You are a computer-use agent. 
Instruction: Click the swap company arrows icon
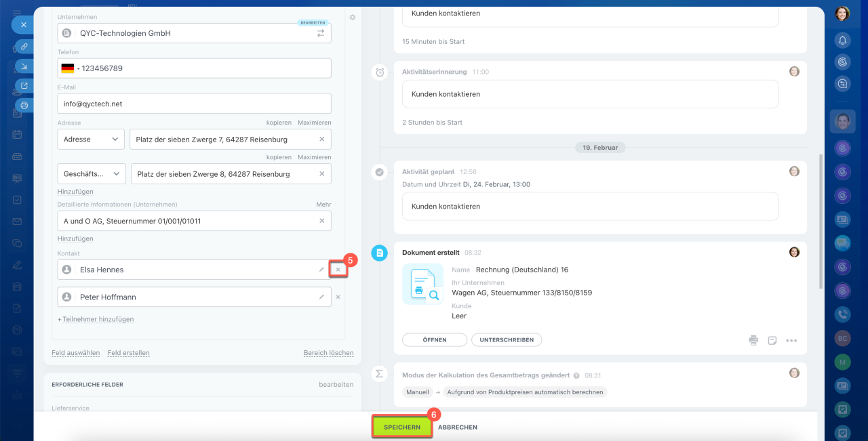321,33
